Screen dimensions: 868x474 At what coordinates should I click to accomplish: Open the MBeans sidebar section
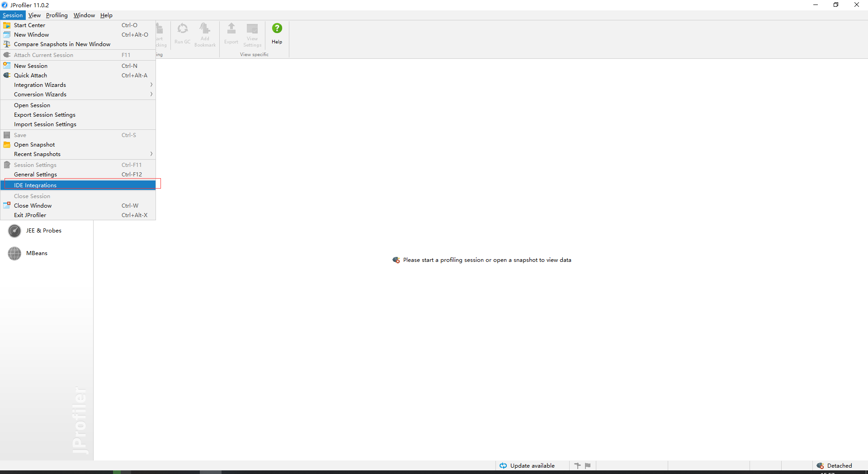(x=47, y=253)
